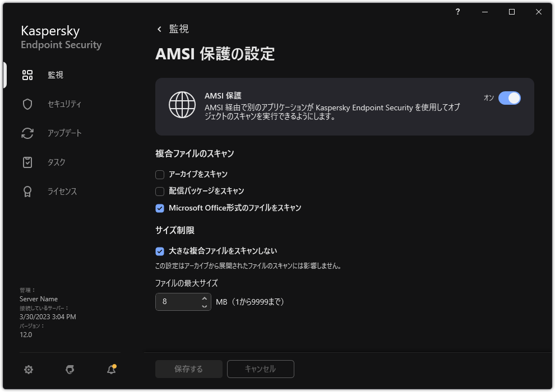The height and width of the screenshot is (392, 555).
Task: Click the Kaspersky support icon at bottom
Action: click(70, 370)
